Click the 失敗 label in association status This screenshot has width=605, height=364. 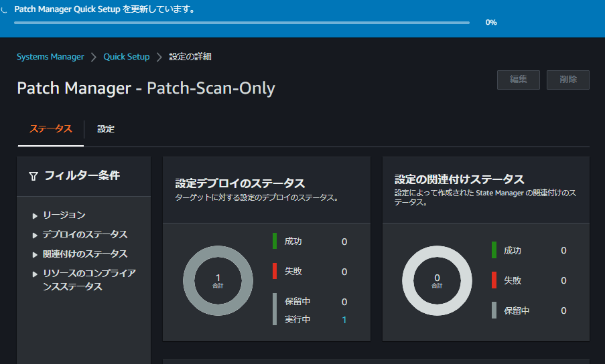point(513,280)
